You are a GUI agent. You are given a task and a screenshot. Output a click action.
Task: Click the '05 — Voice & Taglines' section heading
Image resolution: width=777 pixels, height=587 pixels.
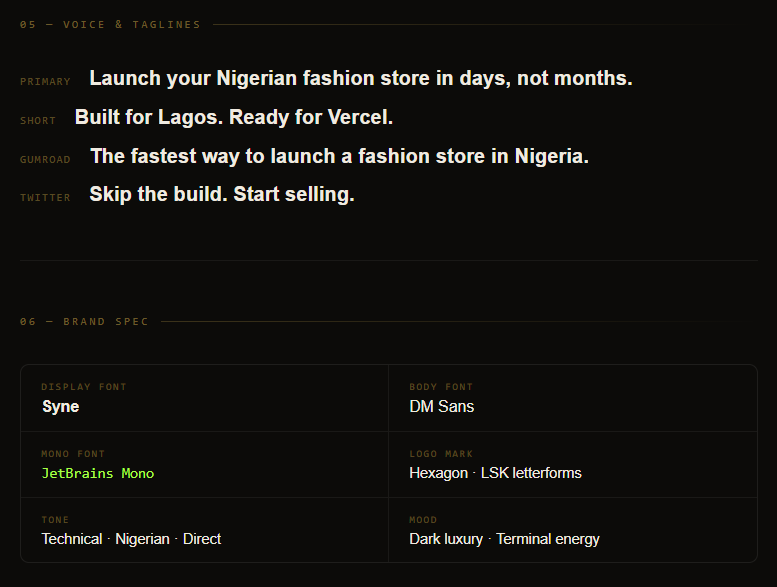click(x=110, y=24)
